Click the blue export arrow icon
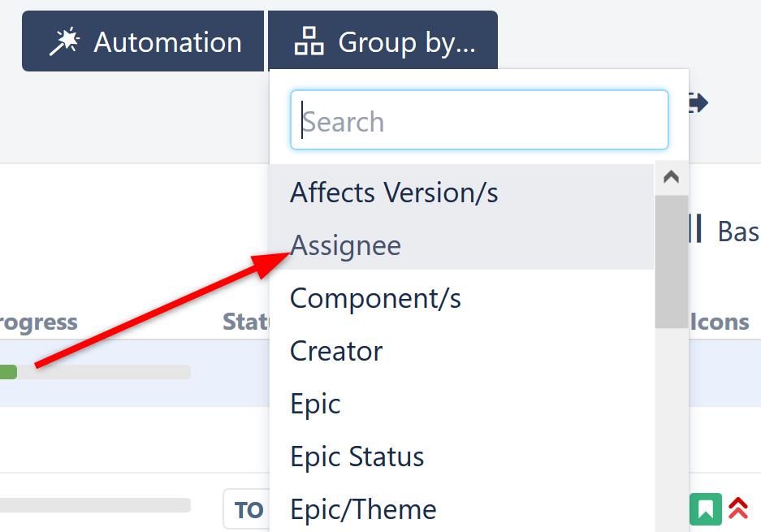Image resolution: width=761 pixels, height=532 pixels. pyautogui.click(x=696, y=102)
